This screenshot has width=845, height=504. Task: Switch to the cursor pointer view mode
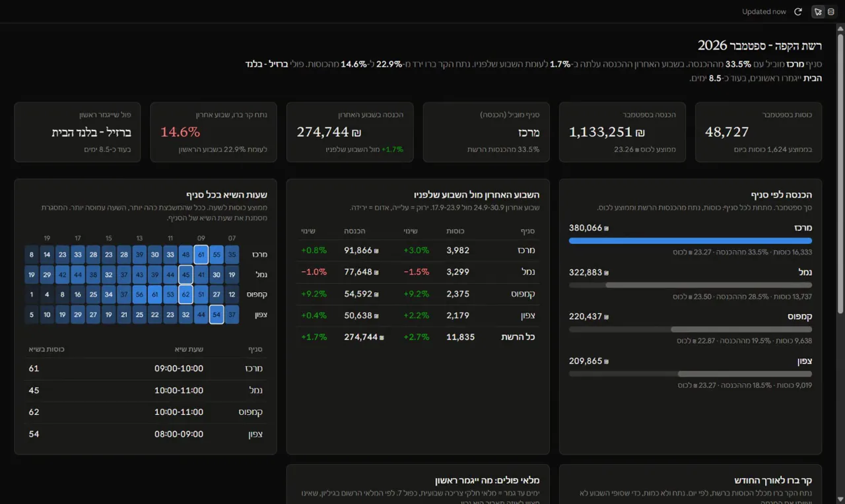818,12
